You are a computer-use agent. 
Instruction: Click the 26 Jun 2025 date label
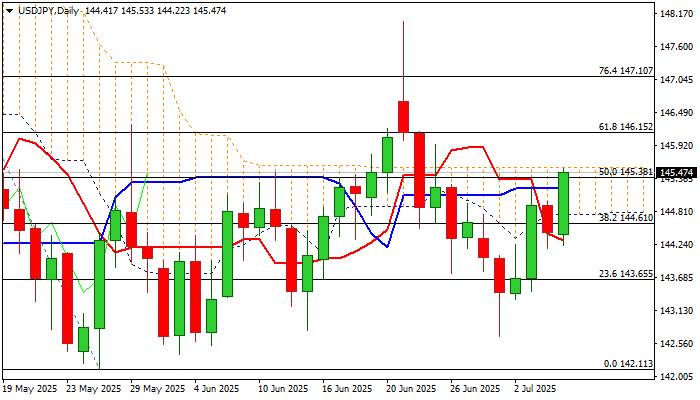pyautogui.click(x=475, y=389)
